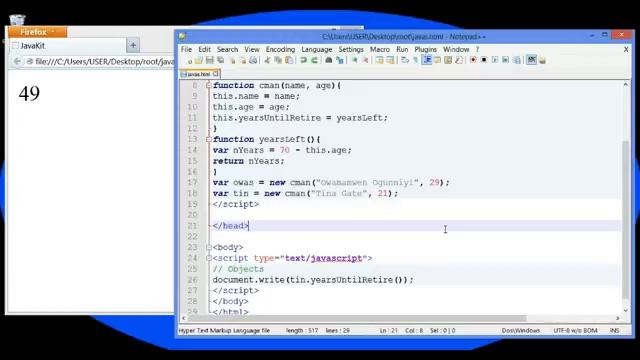Click the 'UTF-8 w/o BOM' status bar entry

(x=575, y=331)
